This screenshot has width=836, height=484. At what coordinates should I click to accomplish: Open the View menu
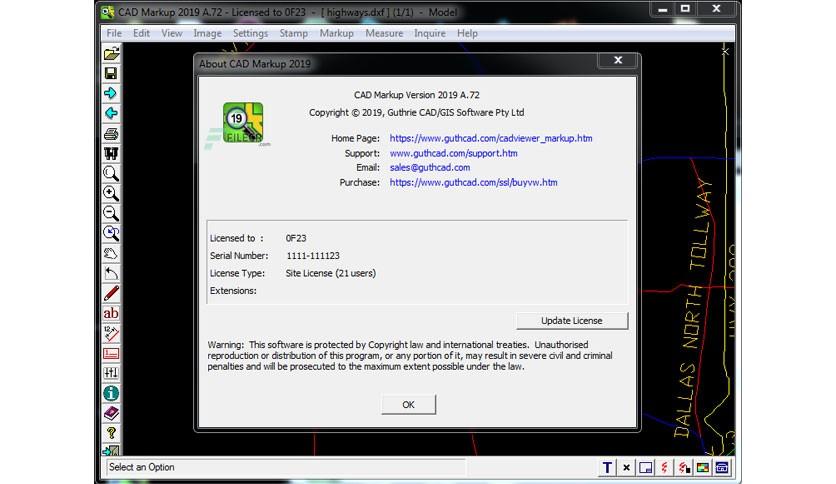(x=172, y=33)
